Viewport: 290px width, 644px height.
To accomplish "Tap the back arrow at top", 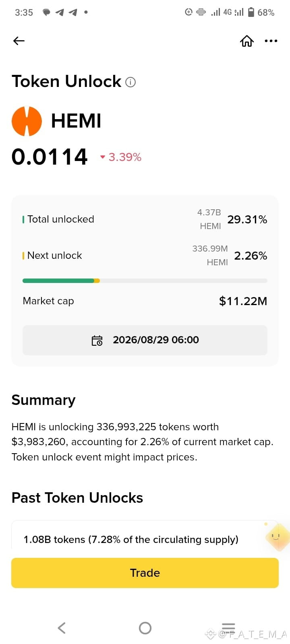I will coord(19,41).
